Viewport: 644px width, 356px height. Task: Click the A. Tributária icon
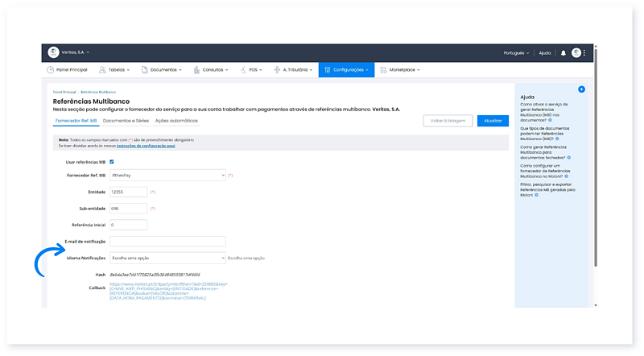click(x=277, y=70)
